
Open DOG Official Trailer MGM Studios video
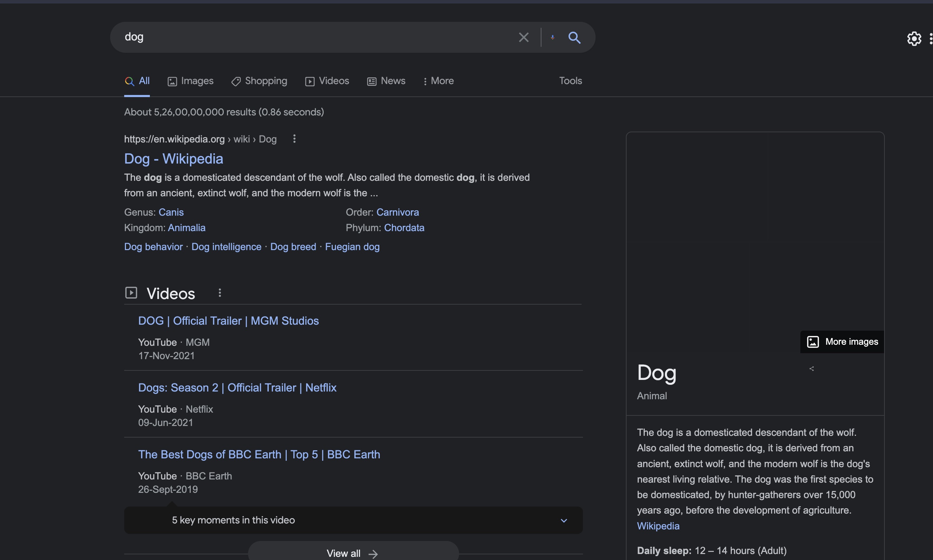228,321
